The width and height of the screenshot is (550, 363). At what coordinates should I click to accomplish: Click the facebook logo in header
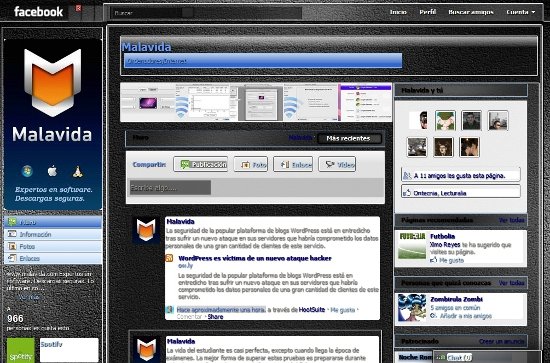click(39, 12)
